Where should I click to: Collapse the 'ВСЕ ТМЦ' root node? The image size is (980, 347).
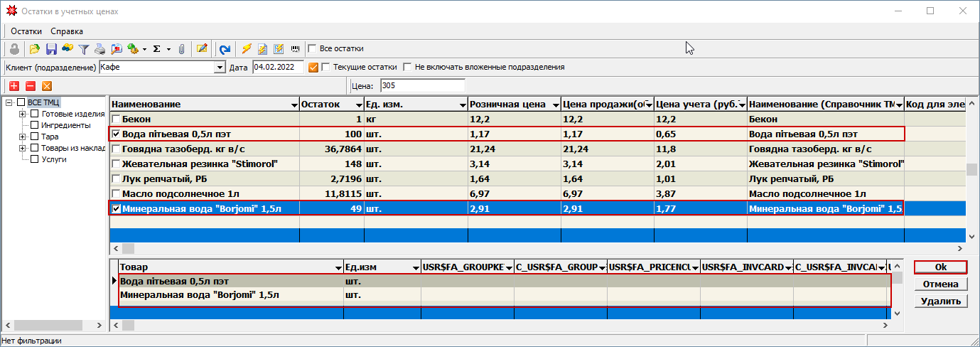(x=9, y=102)
